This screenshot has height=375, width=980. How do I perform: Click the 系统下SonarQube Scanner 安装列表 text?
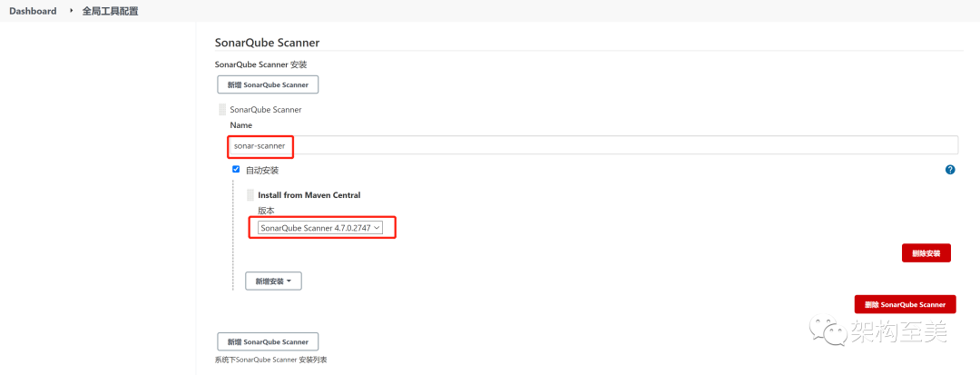tap(270, 360)
